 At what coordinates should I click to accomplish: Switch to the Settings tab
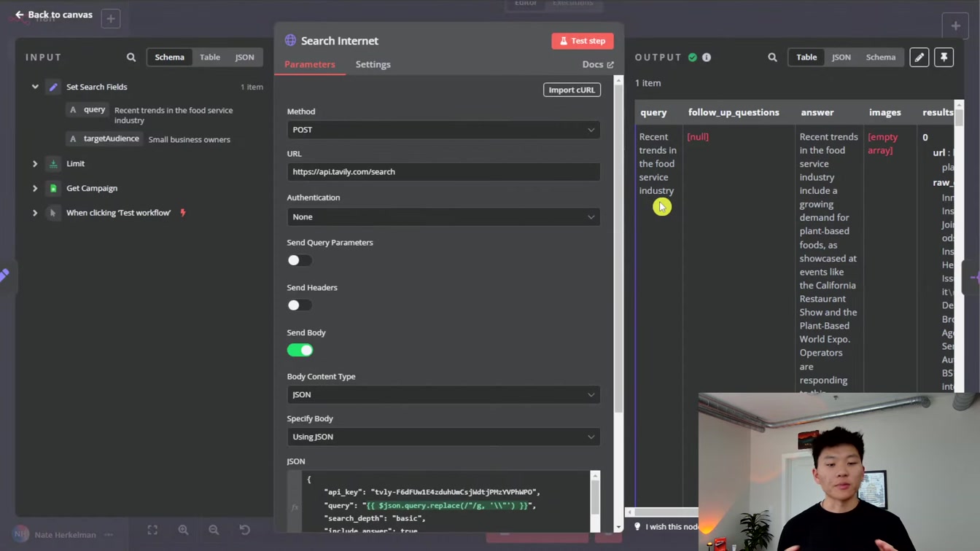(373, 64)
